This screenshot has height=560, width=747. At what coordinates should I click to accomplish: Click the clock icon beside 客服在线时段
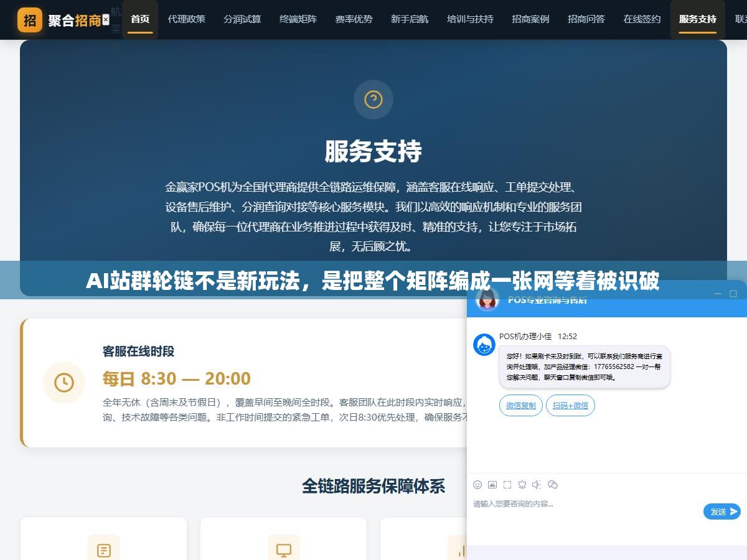pos(64,383)
